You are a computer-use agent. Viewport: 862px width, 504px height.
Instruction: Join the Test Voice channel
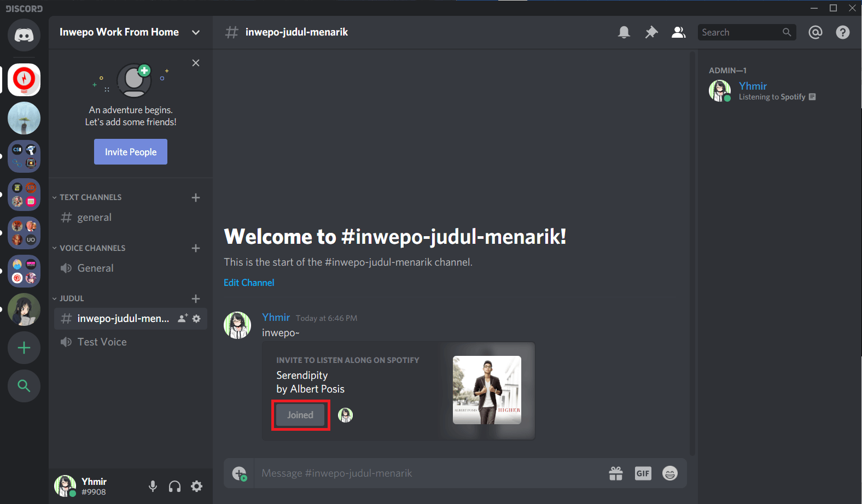pos(131,342)
